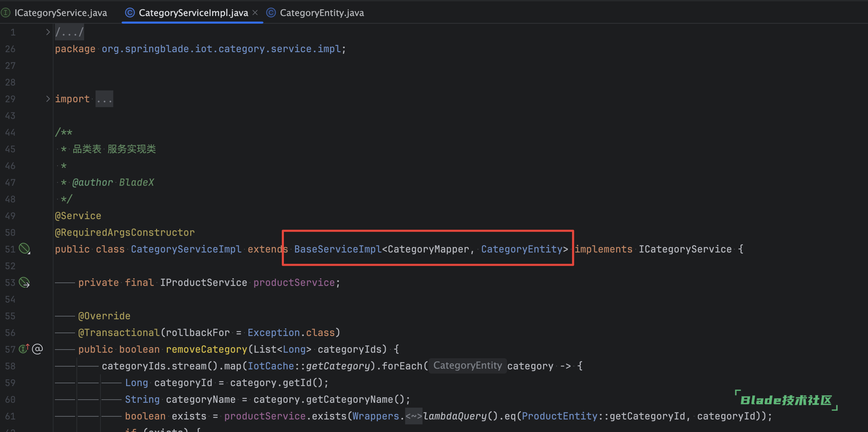Expand the folded import block on line 29

point(48,99)
